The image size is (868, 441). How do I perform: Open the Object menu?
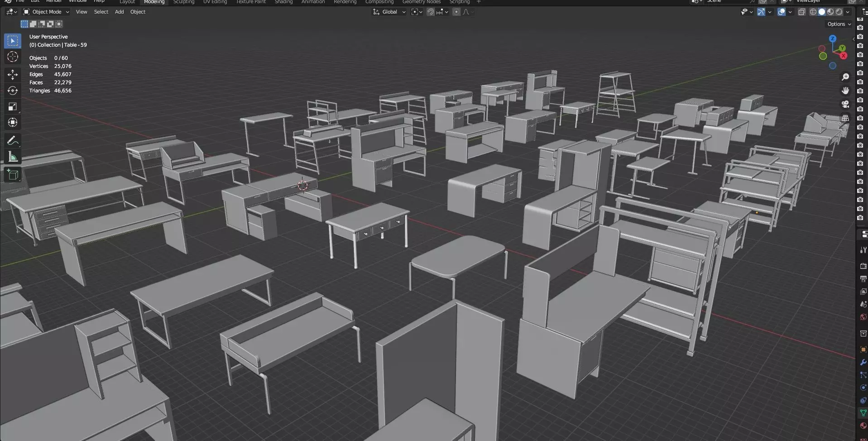(x=138, y=12)
